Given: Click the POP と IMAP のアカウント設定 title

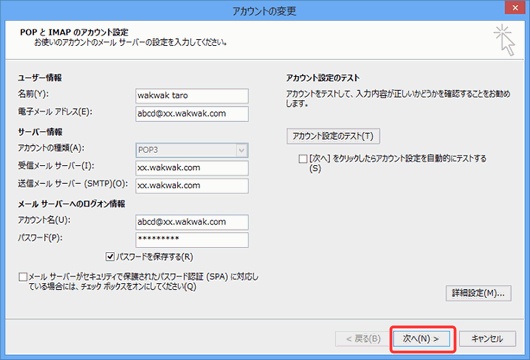Looking at the screenshot, I should (x=74, y=32).
